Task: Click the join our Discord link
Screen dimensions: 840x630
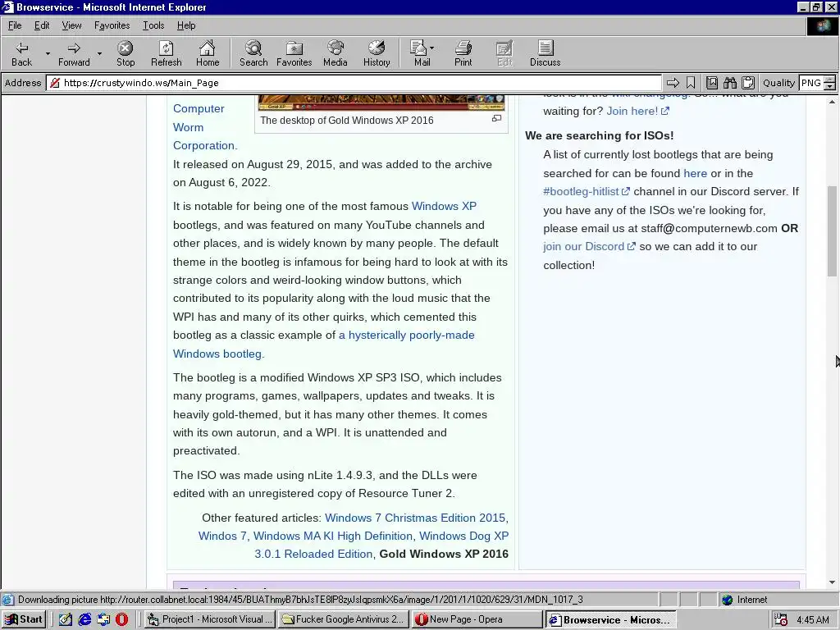Action: tap(589, 246)
